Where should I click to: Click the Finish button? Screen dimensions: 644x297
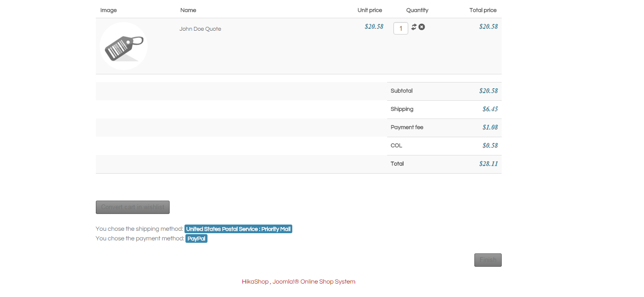click(488, 260)
